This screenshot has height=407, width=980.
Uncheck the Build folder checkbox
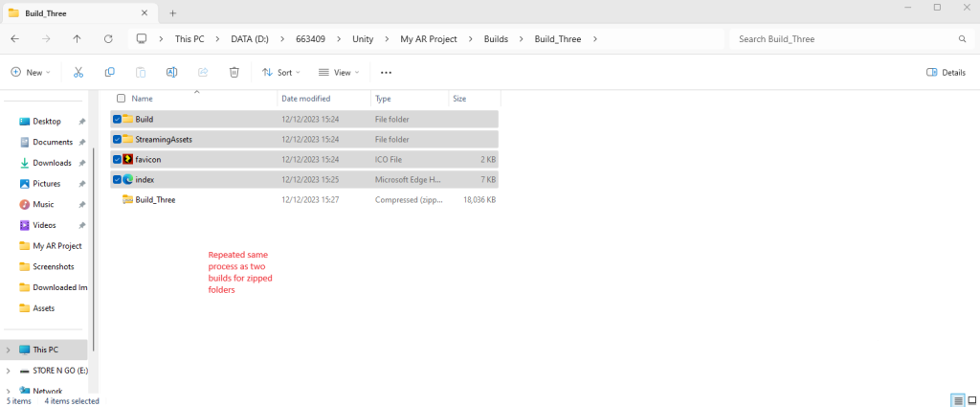(117, 119)
